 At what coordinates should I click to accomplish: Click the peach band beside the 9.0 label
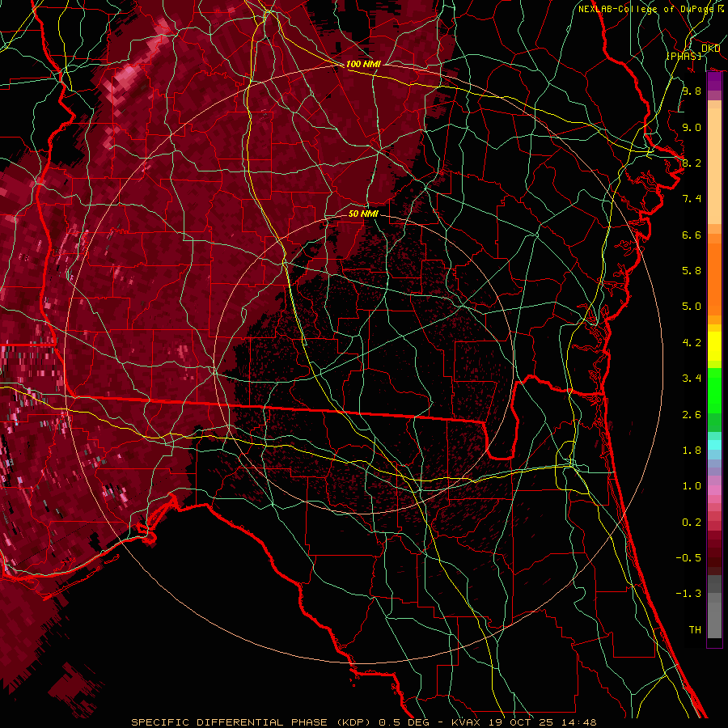point(714,128)
